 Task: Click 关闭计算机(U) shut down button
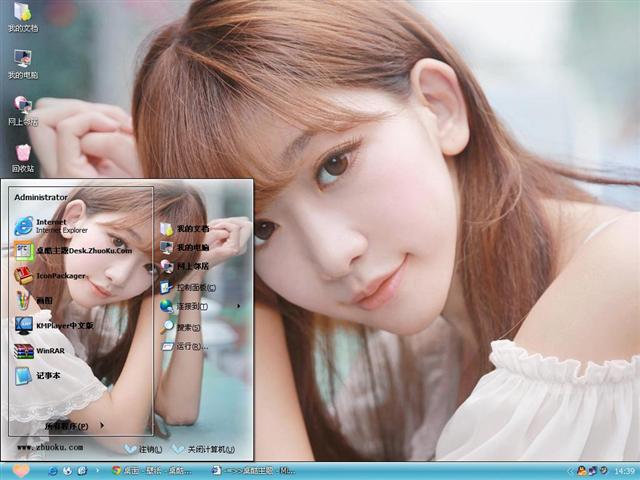coord(204,449)
